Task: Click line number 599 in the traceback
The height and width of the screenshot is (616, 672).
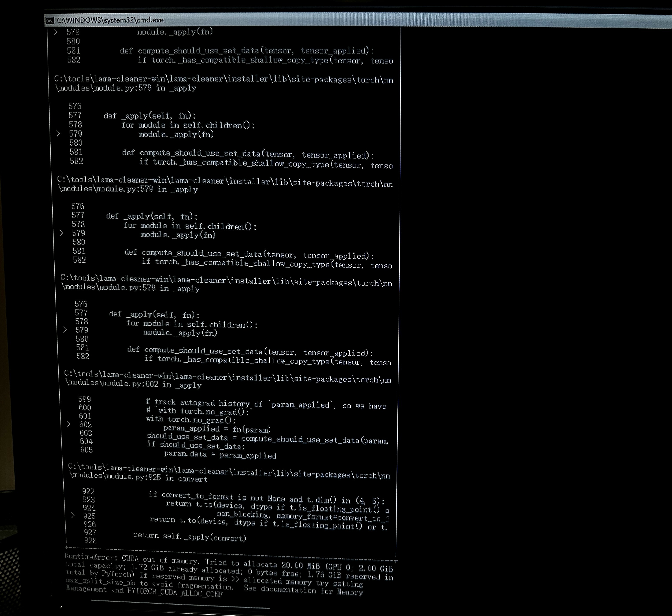Action: pyautogui.click(x=84, y=399)
